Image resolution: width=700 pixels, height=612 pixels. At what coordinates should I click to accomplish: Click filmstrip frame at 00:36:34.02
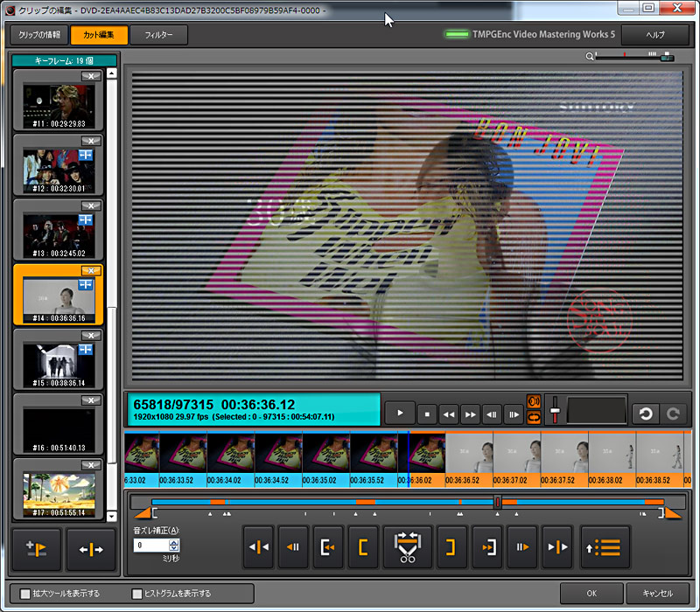coord(230,459)
